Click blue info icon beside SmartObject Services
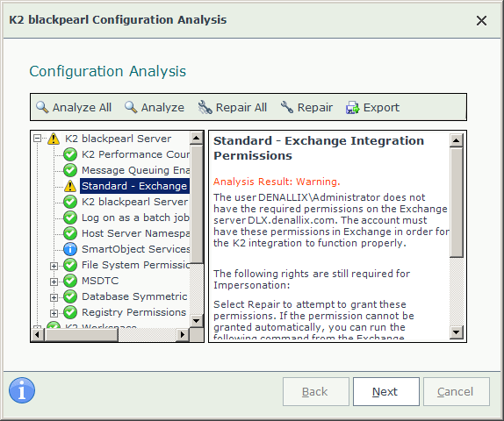Viewport: 504px width, 421px height. point(70,249)
